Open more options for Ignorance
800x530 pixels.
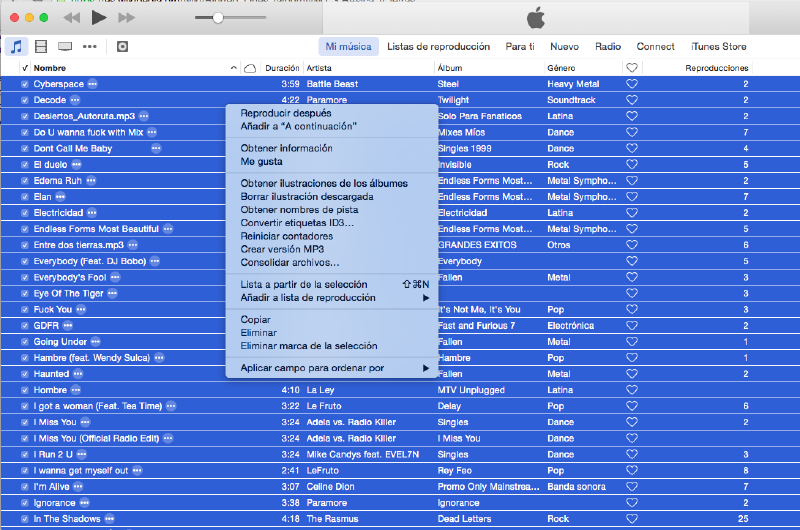click(84, 502)
